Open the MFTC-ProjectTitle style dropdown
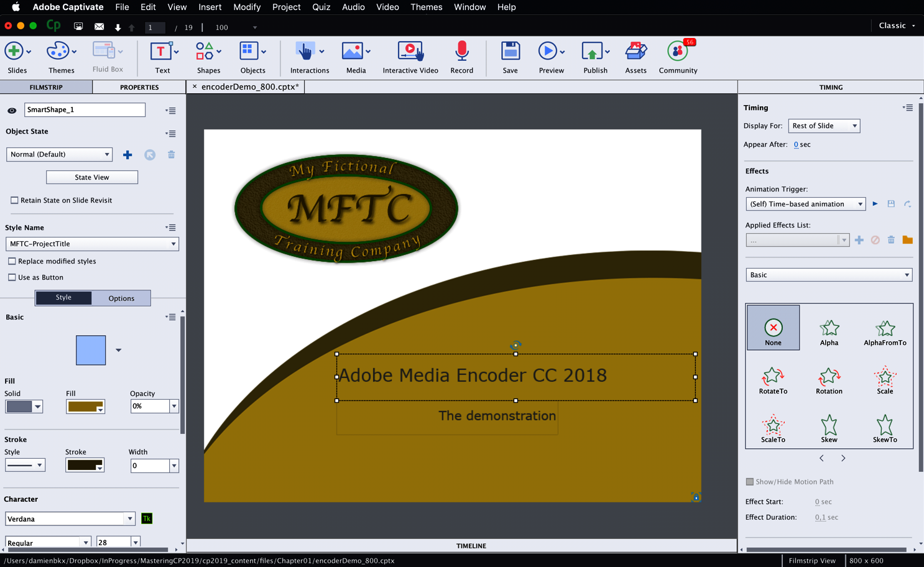 pyautogui.click(x=92, y=244)
